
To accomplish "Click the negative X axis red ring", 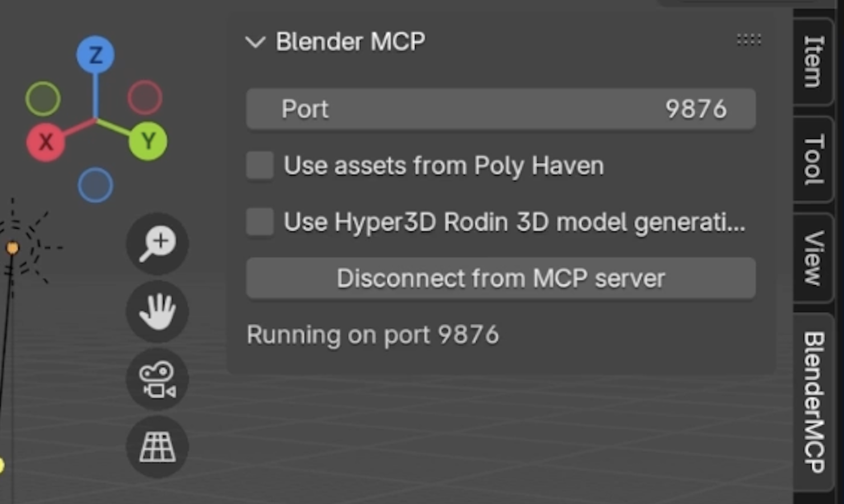I will tap(145, 97).
